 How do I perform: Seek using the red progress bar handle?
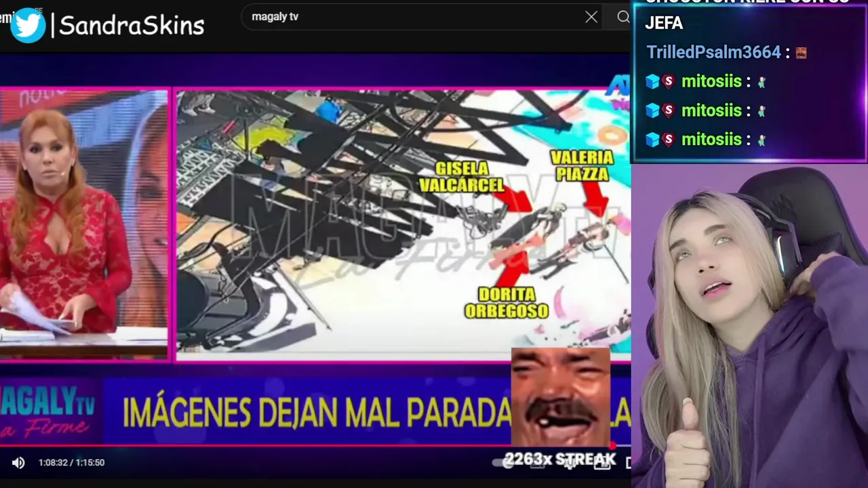614,446
